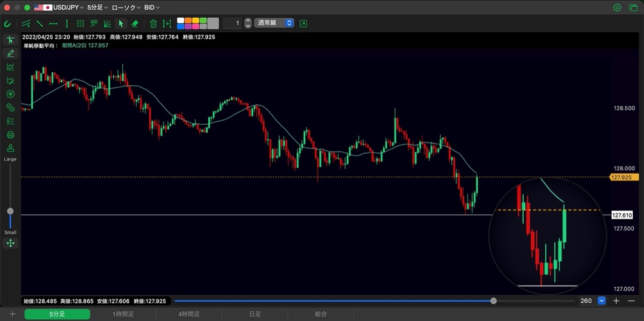Click the overlapping windows icon
Image resolution: width=644 pixels, height=321 pixels.
pyautogui.click(x=633, y=8)
